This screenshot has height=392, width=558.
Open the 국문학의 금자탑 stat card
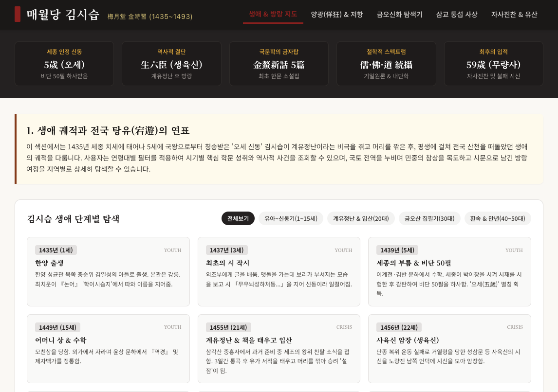coord(279,64)
